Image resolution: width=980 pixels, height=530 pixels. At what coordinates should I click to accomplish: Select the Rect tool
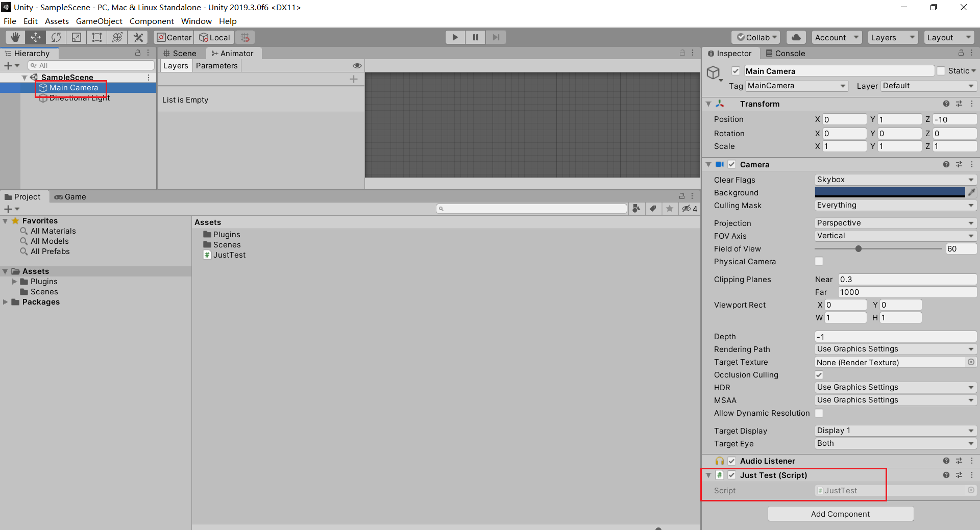97,37
